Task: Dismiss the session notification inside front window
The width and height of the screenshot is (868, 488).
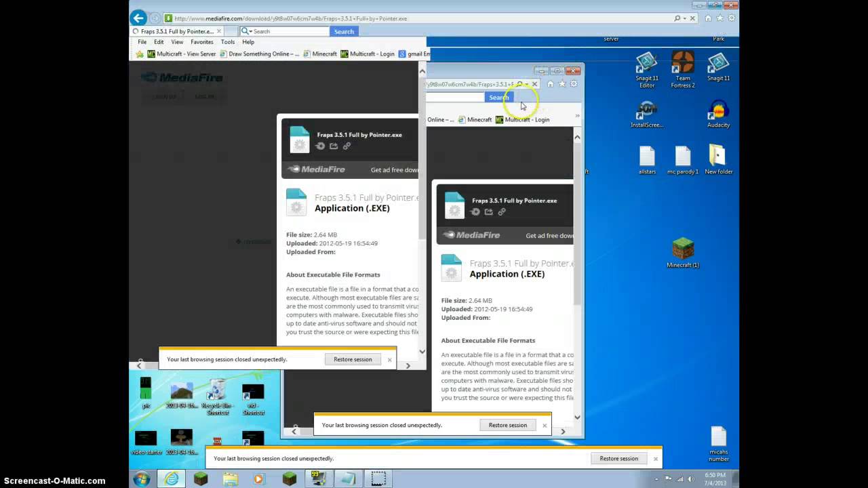Action: pos(544,425)
